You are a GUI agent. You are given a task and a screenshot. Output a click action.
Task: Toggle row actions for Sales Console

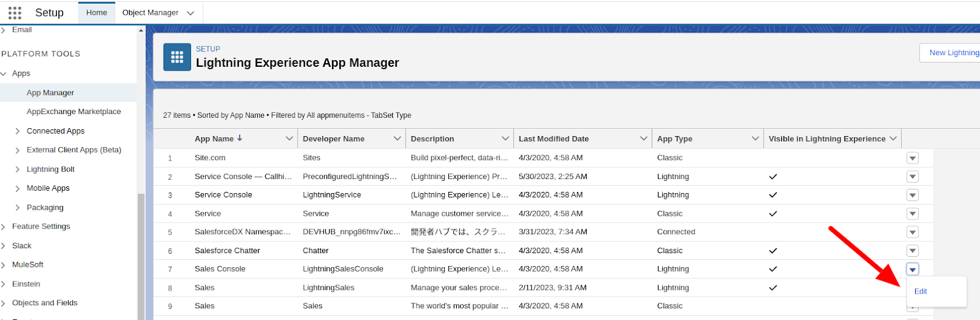pyautogui.click(x=913, y=269)
